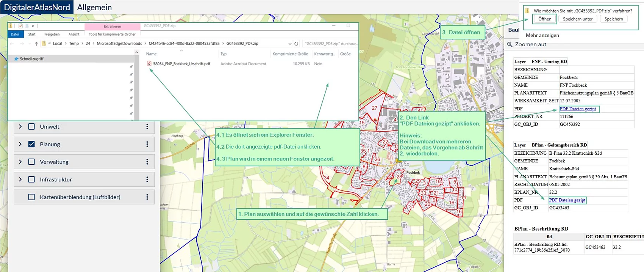Click Speichern unter in download prompt
This screenshot has height=272, width=644.
click(x=578, y=19)
